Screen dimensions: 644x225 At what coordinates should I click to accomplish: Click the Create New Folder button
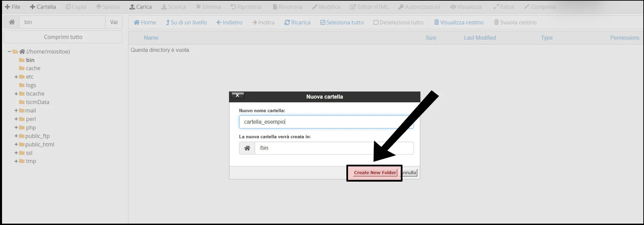point(375,172)
